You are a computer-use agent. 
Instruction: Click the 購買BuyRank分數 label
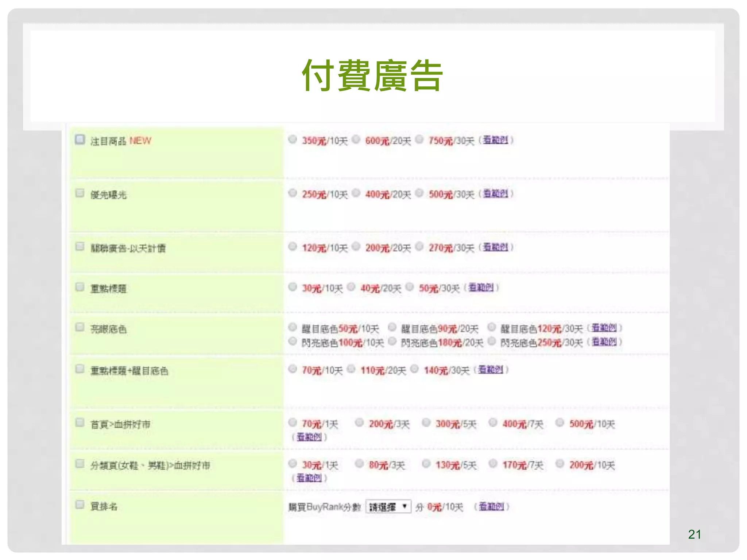click(x=325, y=507)
